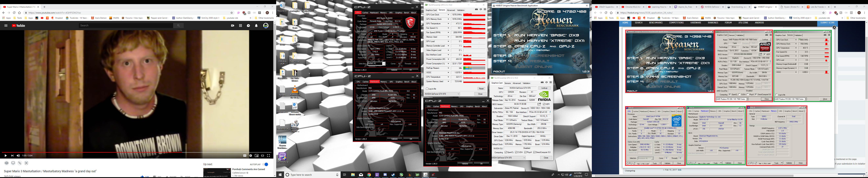Open YouTube player settings gear
868x178 pixels.
(251, 155)
